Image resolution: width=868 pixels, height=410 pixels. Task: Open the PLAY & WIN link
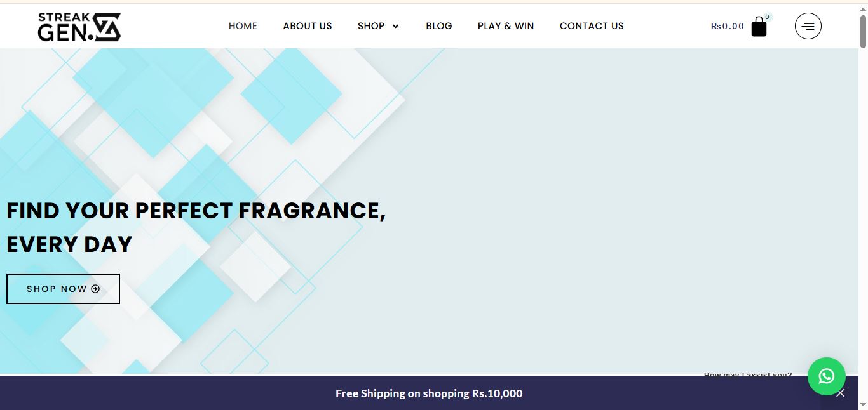tap(506, 26)
